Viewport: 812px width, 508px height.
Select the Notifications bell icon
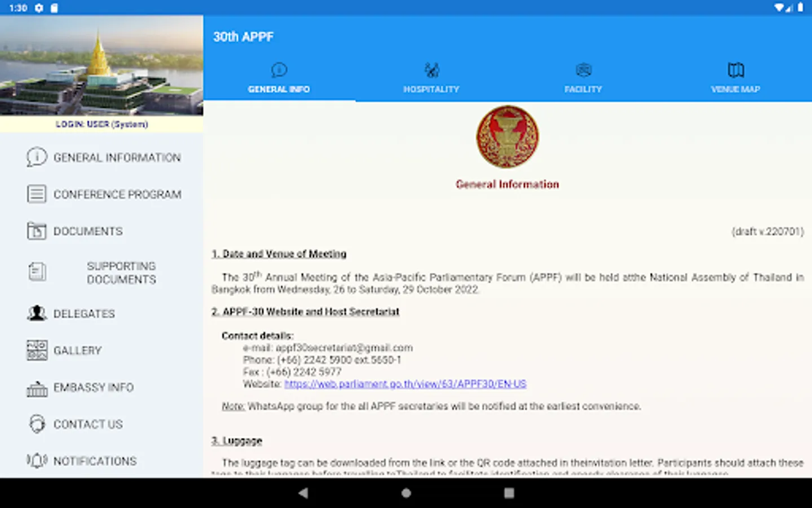click(37, 461)
